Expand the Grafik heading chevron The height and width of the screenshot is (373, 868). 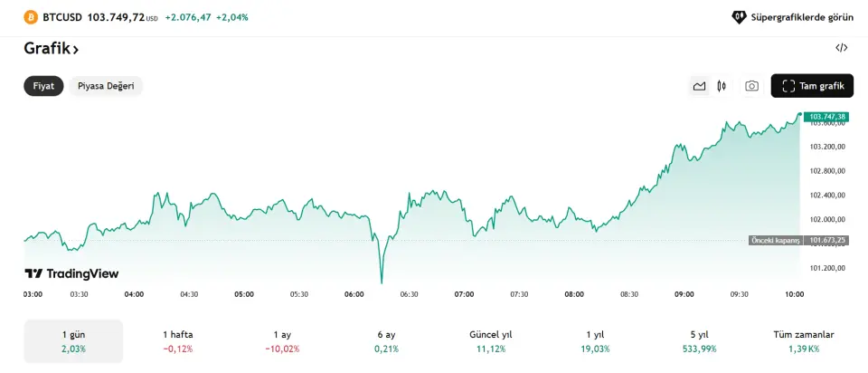pos(76,49)
